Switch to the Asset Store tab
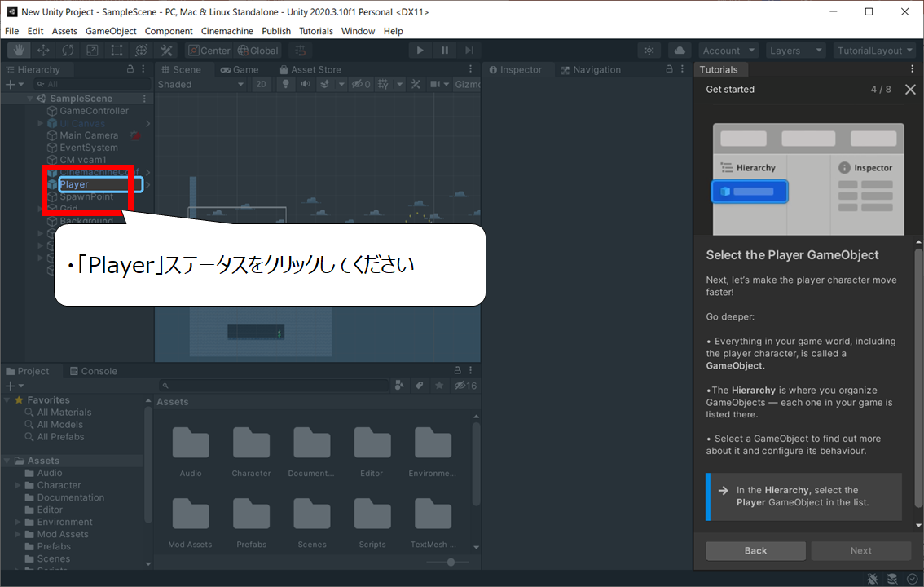Viewport: 924px width, 587px height. [310, 69]
